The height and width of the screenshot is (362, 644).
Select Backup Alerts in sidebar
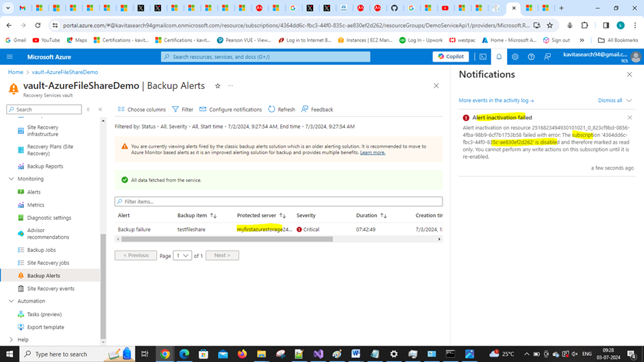coord(43,276)
